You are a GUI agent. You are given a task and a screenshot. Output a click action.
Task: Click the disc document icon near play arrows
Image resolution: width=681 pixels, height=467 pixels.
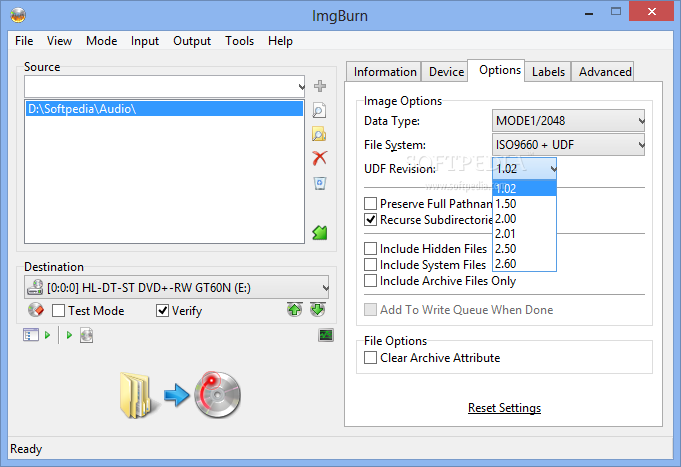pyautogui.click(x=86, y=335)
